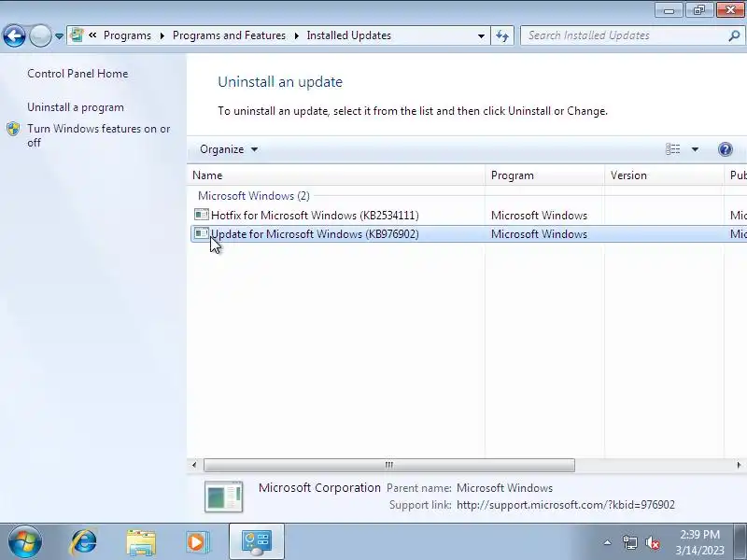Click Microsoft Windows program cell for KB976902

pyautogui.click(x=539, y=234)
